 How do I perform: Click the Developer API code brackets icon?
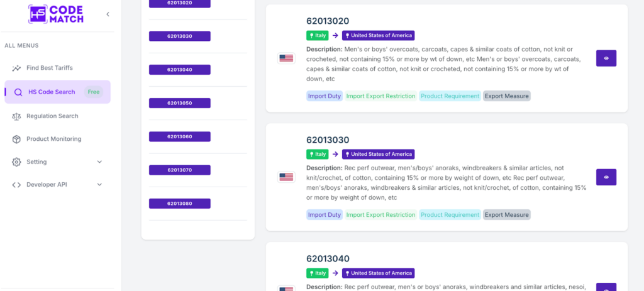[x=16, y=185]
